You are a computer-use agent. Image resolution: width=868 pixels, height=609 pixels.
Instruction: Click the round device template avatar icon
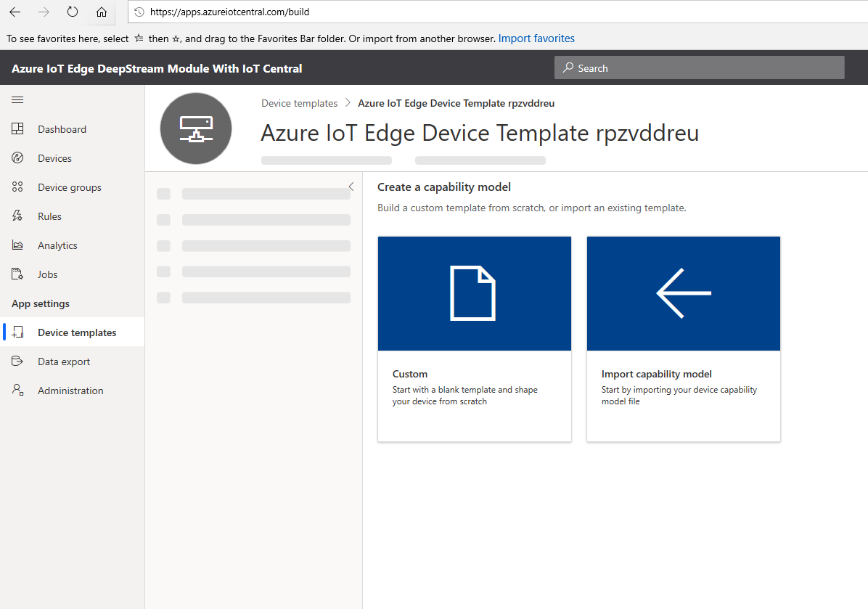(x=196, y=128)
